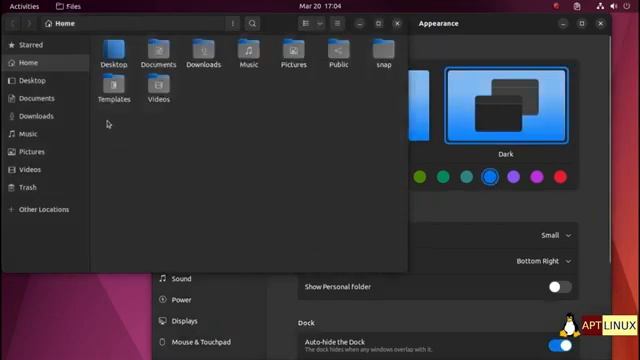Open the Downloads folder icon
This screenshot has height=360, width=640.
click(x=204, y=50)
